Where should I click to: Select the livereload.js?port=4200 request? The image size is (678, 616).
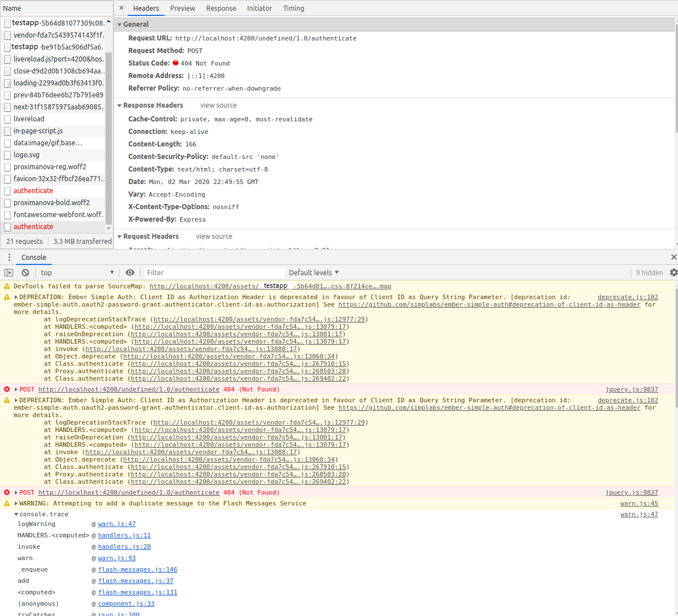point(53,59)
